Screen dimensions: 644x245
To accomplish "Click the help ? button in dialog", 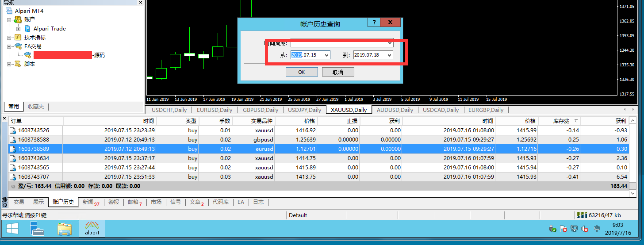I will click(x=374, y=23).
